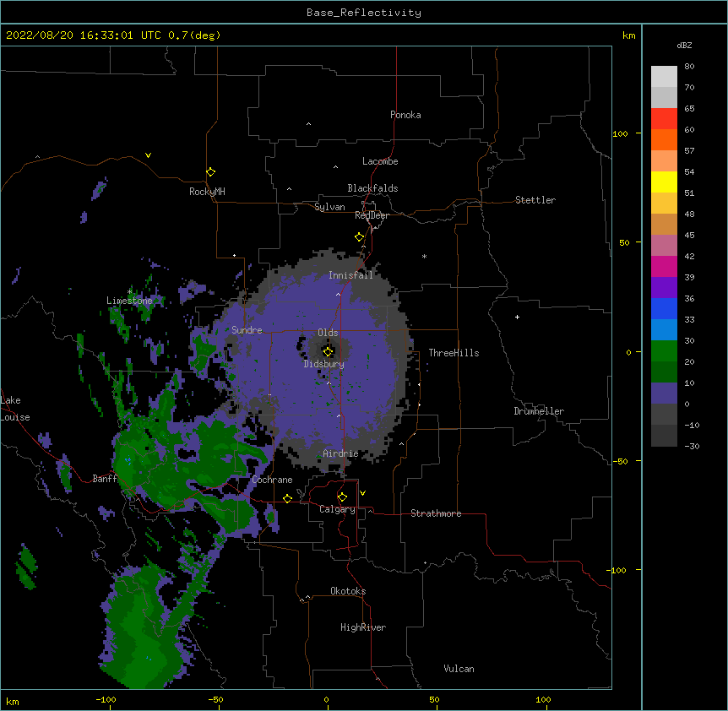Click the yellow marker inside Calgary
Viewport: 728px width, 711px height.
342,497
